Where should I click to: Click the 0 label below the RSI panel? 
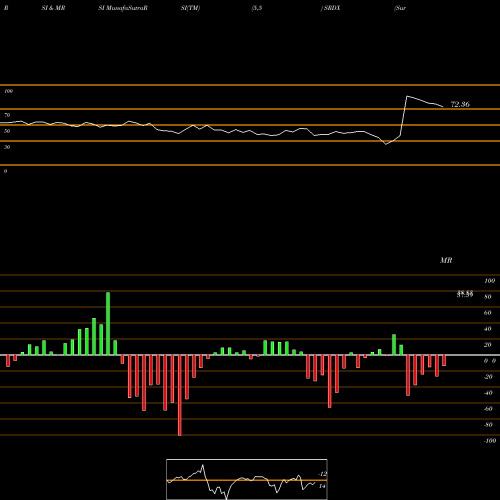tap(5, 171)
